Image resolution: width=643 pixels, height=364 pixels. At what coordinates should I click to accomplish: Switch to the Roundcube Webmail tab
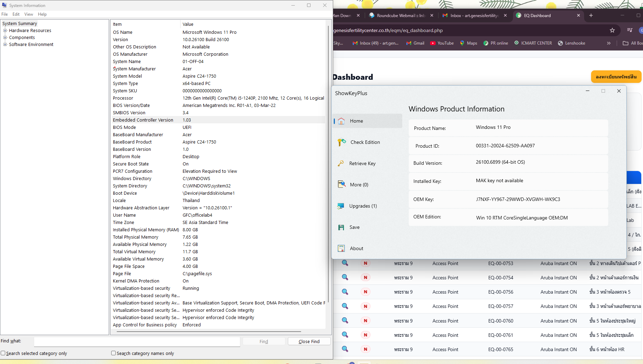[400, 16]
